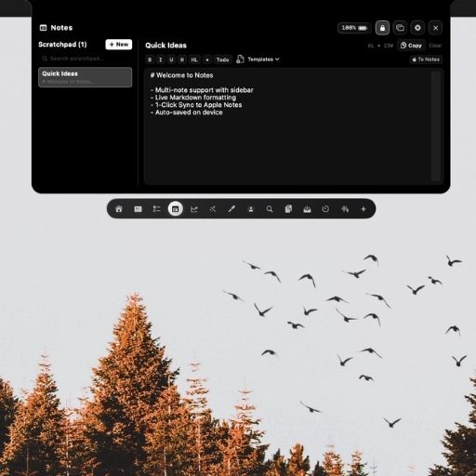The width and height of the screenshot is (476, 476).
Task: Click into the Search scratchpad field
Action: coord(85,59)
